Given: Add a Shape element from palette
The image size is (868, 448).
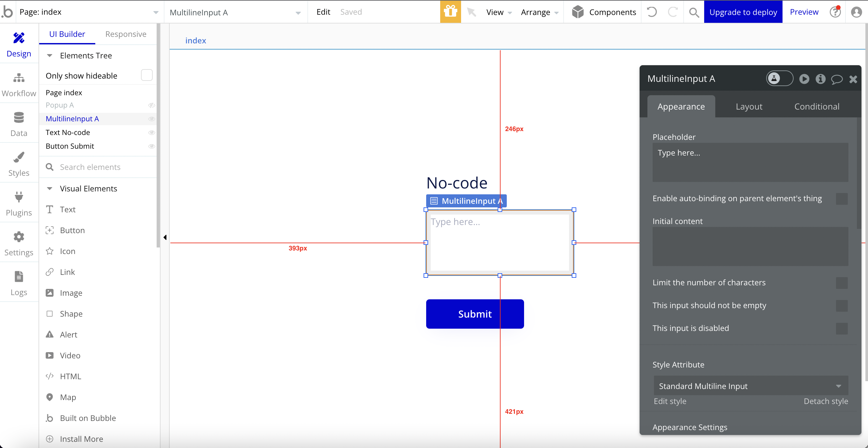Looking at the screenshot, I should [71, 314].
